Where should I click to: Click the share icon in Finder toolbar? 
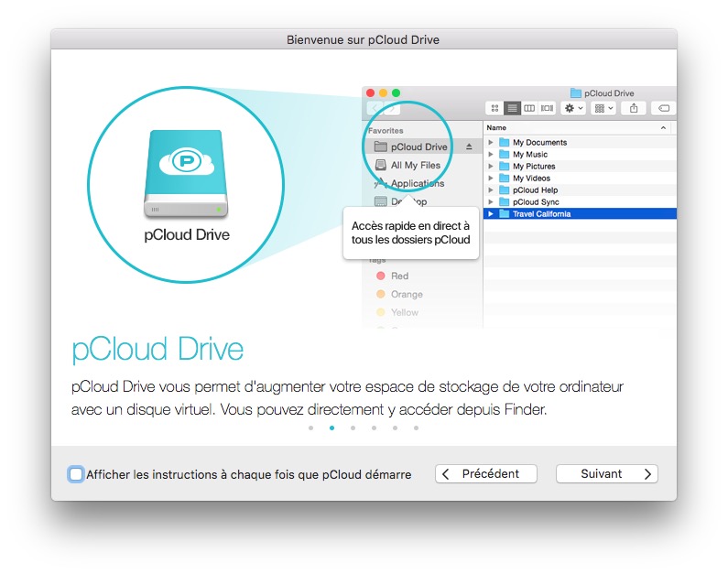(x=634, y=108)
